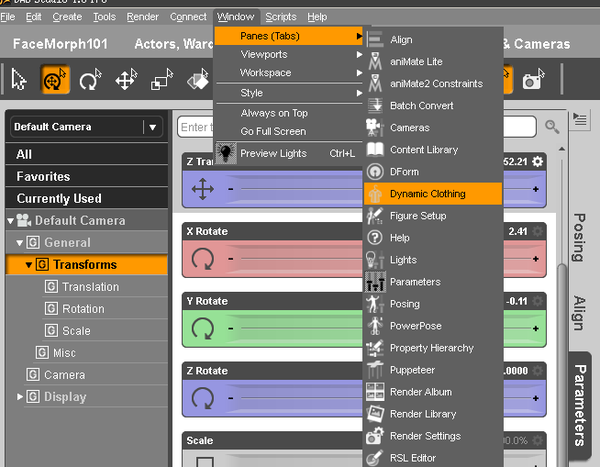This screenshot has height=467, width=600.
Task: Open Panes (Tabs) submenu
Action: coord(289,36)
